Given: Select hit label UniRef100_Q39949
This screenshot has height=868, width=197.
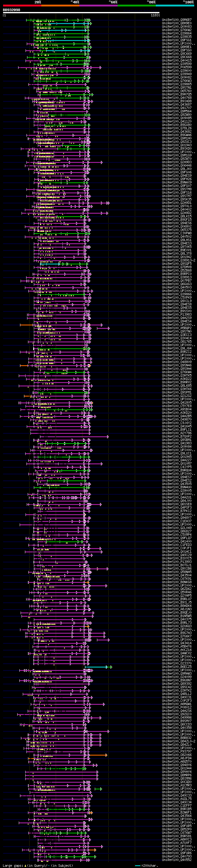Looking at the screenshot, I should coord(177,74).
